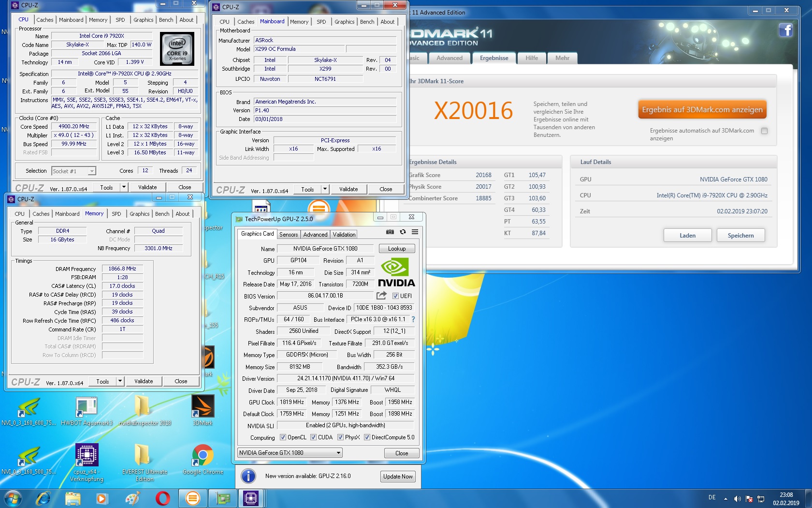This screenshot has width=812, height=508.
Task: Toggle the PhysX checkbox
Action: [x=340, y=437]
